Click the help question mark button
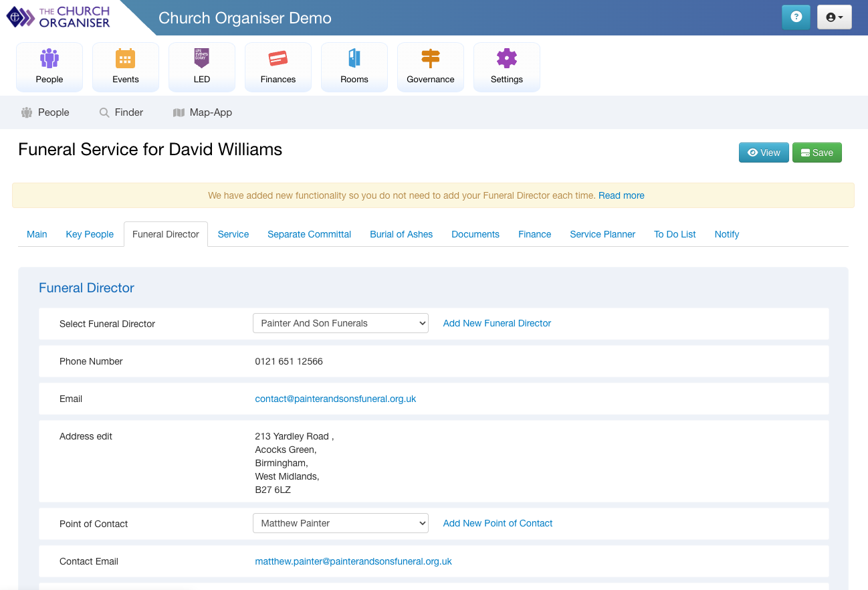The width and height of the screenshot is (868, 590). pos(796,17)
